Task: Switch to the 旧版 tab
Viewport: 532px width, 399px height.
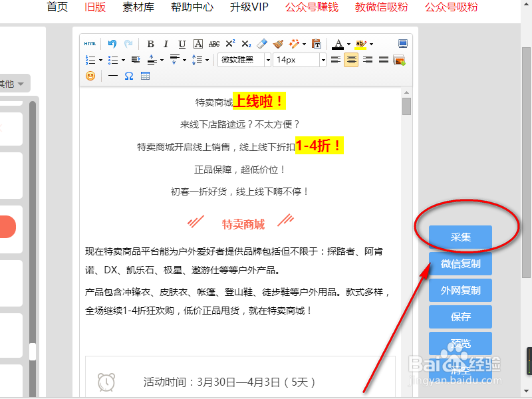Action: (x=94, y=8)
